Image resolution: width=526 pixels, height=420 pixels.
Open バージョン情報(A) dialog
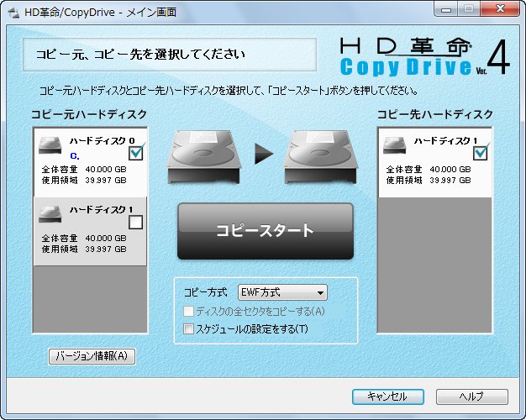[92, 356]
